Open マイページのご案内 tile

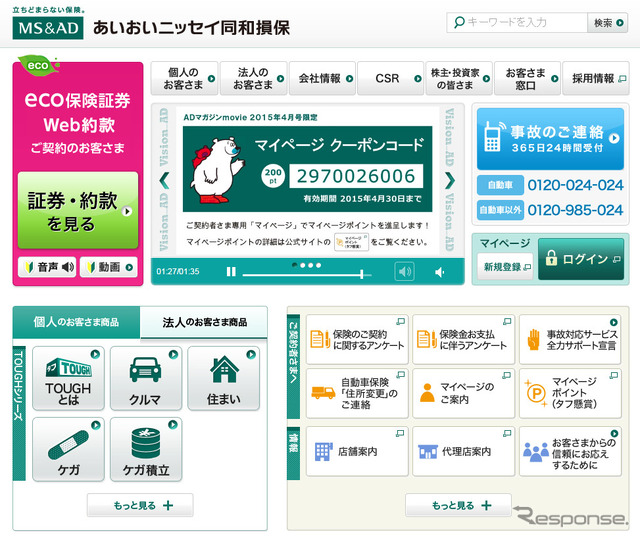(x=464, y=393)
